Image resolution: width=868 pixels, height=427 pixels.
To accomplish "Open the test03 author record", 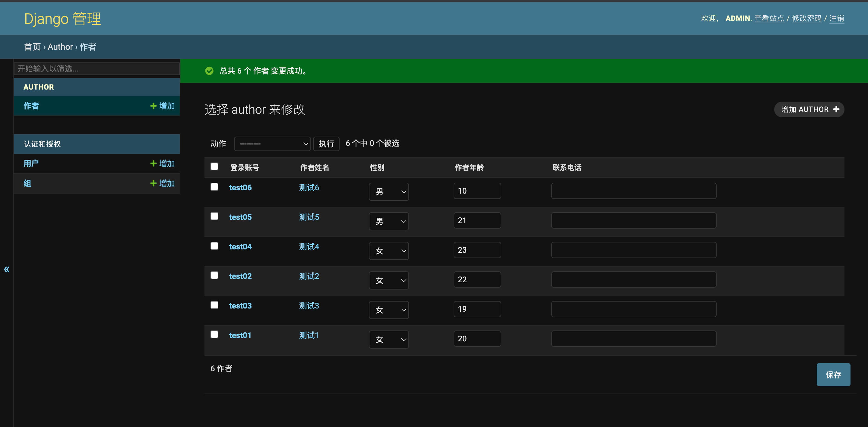I will (x=240, y=306).
